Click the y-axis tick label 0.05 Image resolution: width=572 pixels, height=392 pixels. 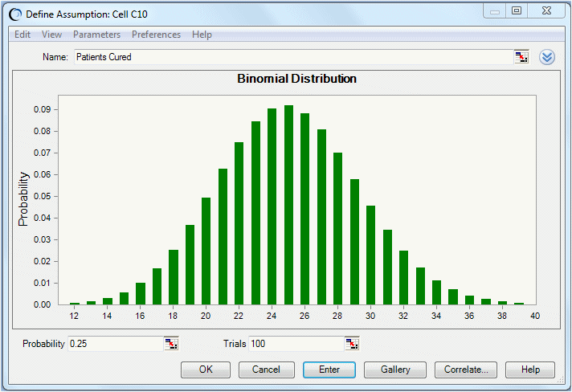pos(42,196)
